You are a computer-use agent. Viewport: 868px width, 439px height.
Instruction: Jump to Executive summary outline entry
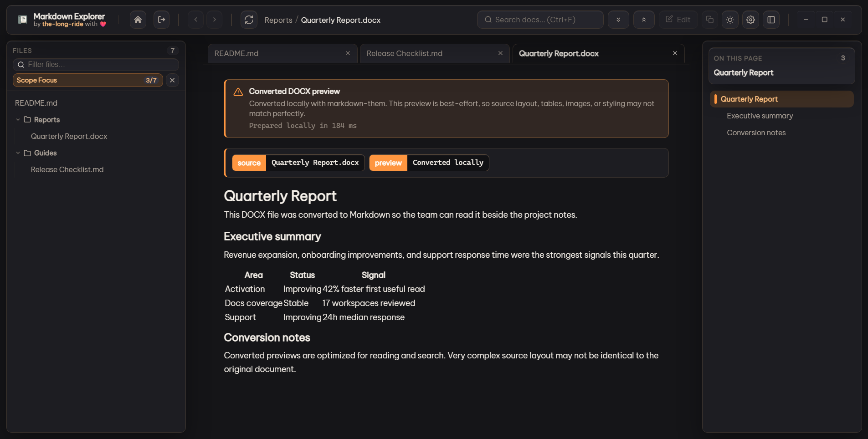pos(760,116)
